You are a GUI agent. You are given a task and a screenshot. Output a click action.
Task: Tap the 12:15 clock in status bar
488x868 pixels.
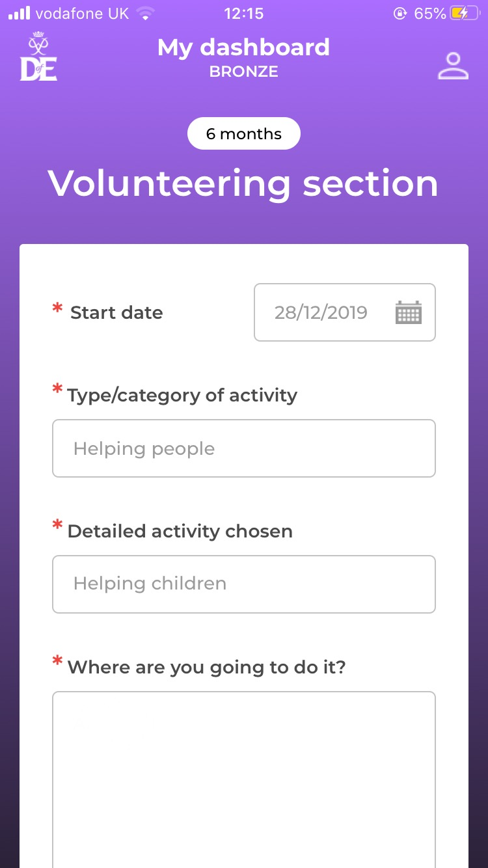[243, 14]
